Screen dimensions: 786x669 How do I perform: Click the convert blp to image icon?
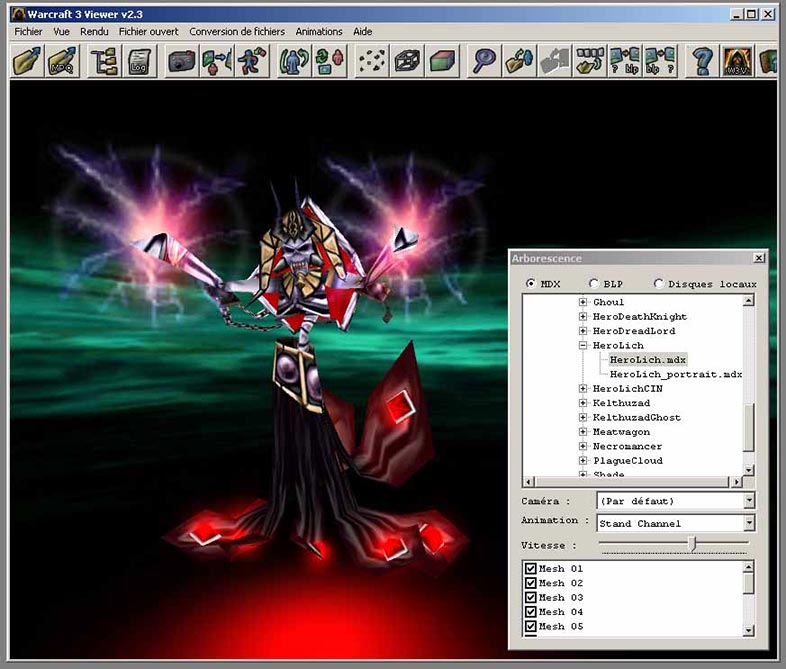pos(660,61)
